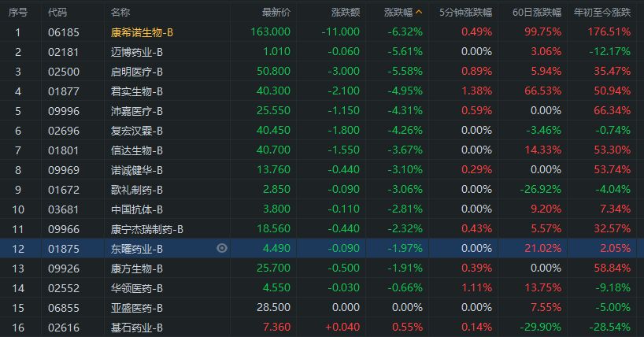Sort by 涨跌额 column header
The width and height of the screenshot is (644, 337).
342,12
